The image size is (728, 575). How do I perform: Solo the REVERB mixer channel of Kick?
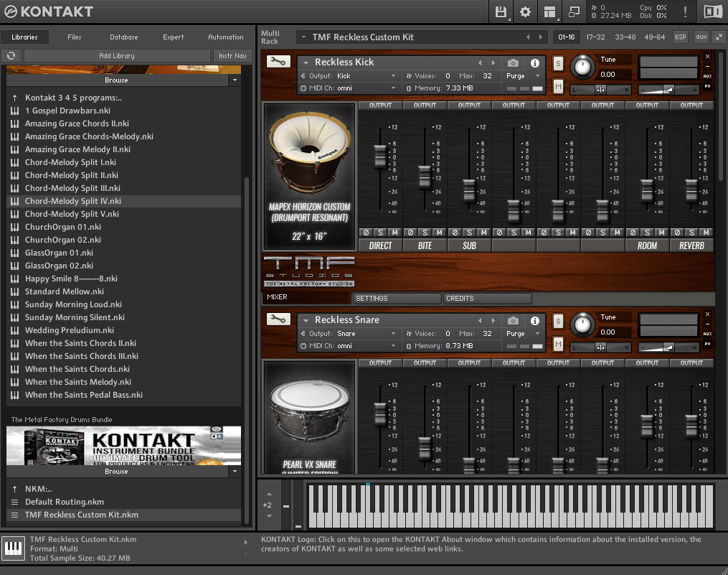click(692, 233)
